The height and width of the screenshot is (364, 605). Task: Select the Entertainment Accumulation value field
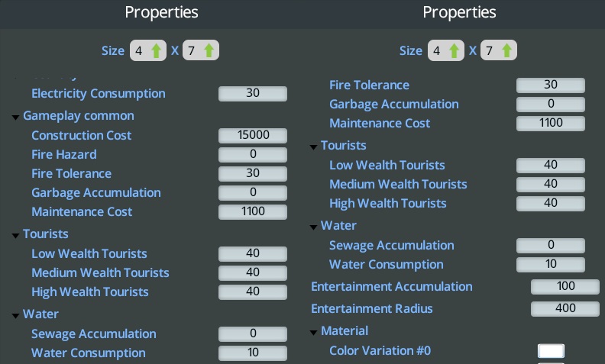(x=565, y=287)
